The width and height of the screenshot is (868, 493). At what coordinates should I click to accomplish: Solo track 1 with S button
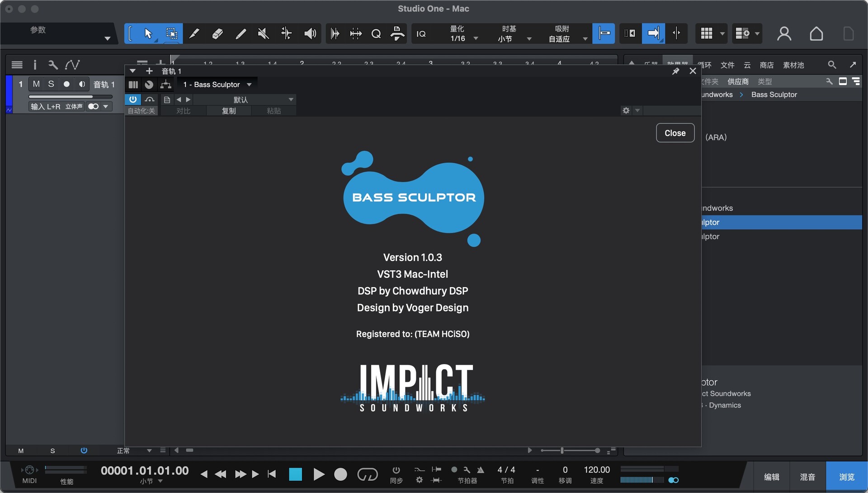(x=51, y=84)
